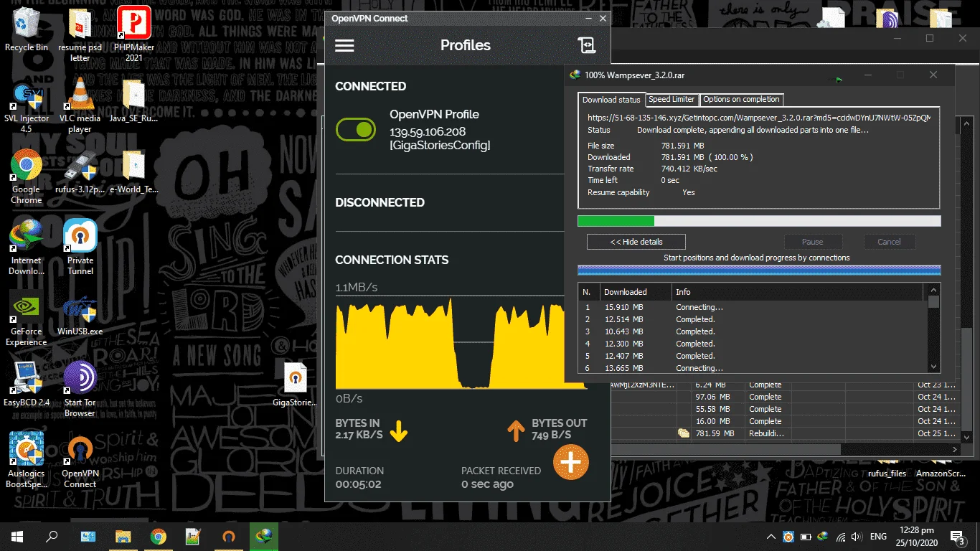Viewport: 980px width, 551px height.
Task: Click the import profile icon in OpenVPN
Action: (x=586, y=45)
